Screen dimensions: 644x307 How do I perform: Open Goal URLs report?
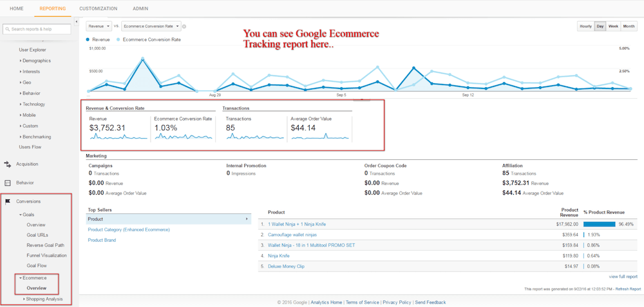point(37,235)
